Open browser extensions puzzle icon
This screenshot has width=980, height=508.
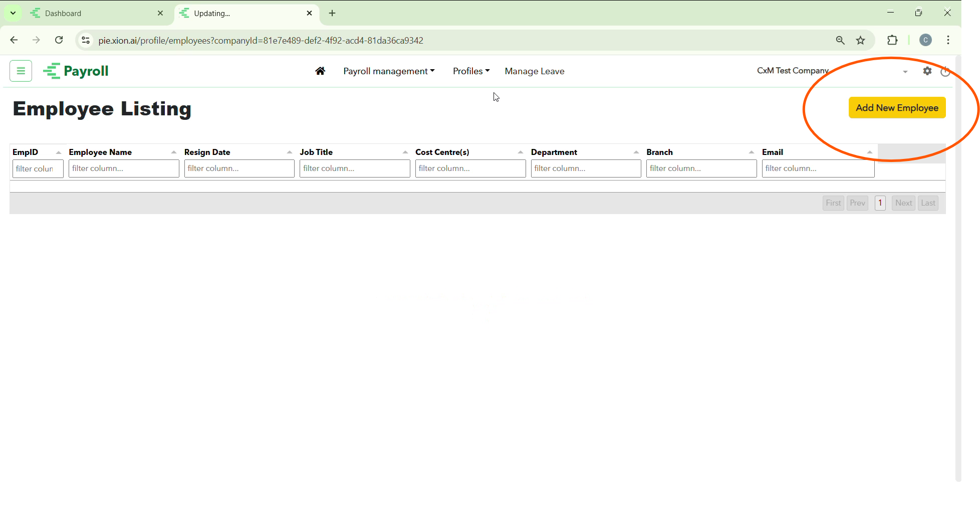pos(892,40)
